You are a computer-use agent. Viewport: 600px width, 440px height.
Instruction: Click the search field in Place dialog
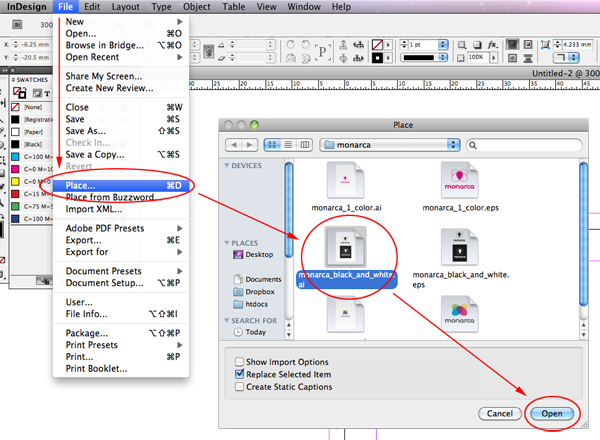(524, 145)
